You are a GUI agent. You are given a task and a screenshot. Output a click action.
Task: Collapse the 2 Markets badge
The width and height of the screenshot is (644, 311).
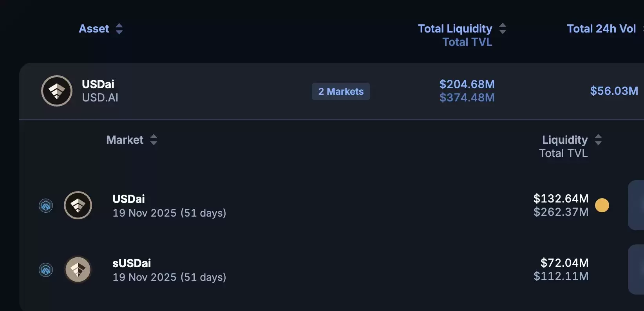(x=341, y=91)
